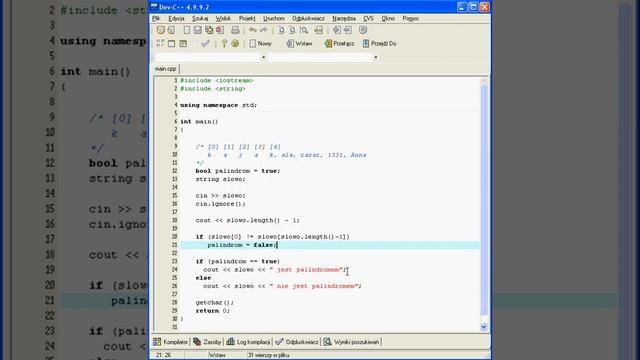Click the 'bool palindrom = true;' line
This screenshot has height=360, width=640.
(238, 171)
